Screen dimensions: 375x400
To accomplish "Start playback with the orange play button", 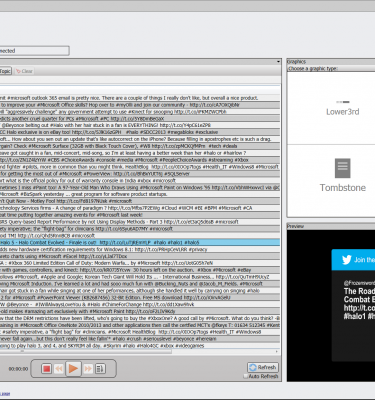I will 73,369.
